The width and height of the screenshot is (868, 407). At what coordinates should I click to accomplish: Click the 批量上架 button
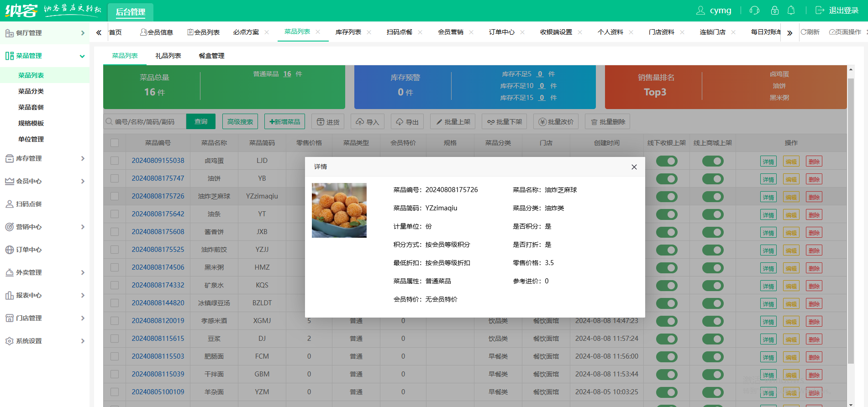click(x=453, y=121)
